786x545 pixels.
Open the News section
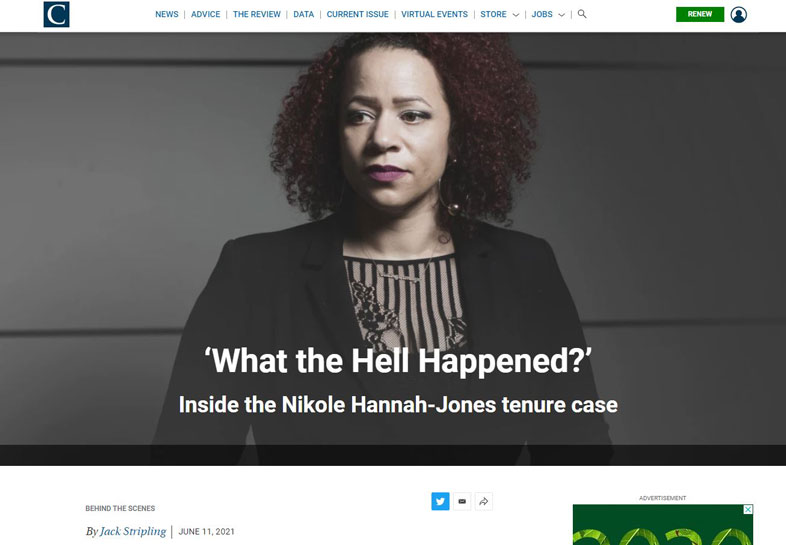point(166,14)
